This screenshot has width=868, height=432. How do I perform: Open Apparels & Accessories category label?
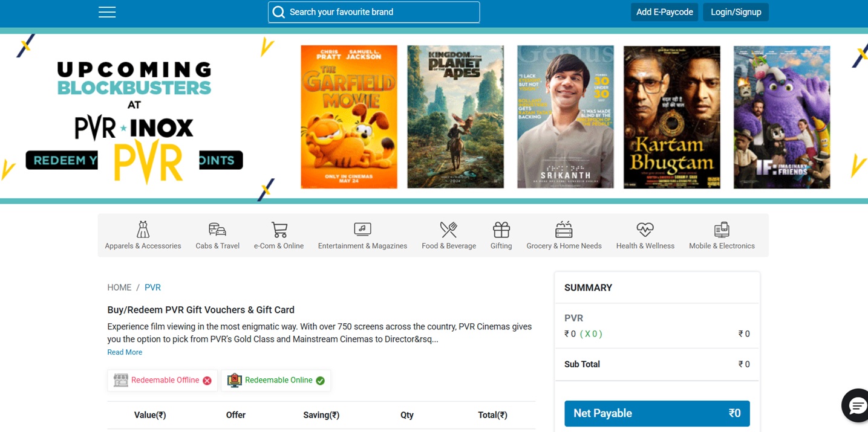(143, 246)
